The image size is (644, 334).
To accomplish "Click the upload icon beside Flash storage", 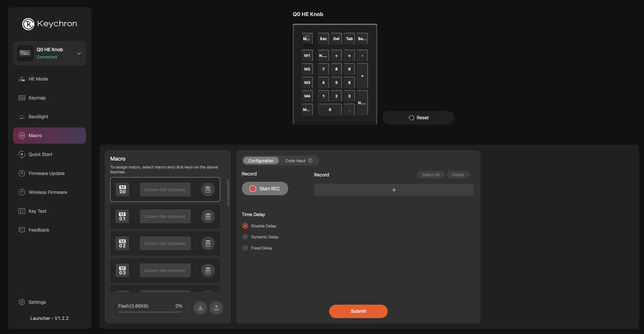I will [216, 308].
